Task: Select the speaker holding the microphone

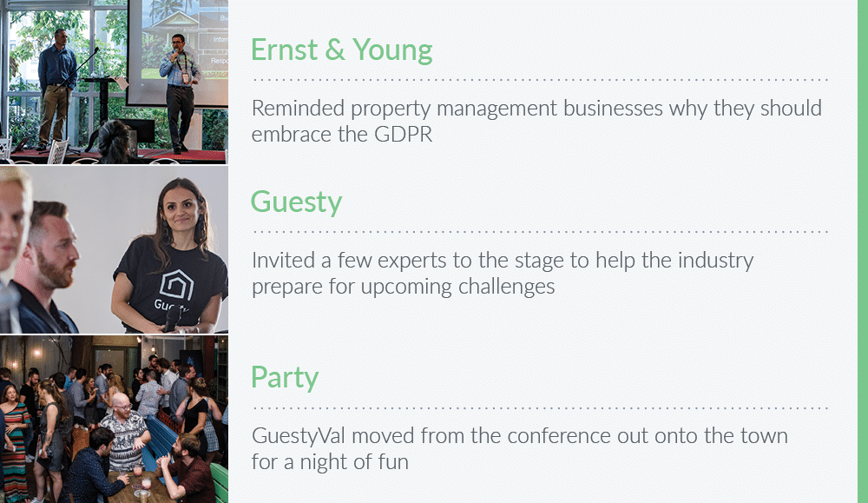Action: (x=179, y=93)
